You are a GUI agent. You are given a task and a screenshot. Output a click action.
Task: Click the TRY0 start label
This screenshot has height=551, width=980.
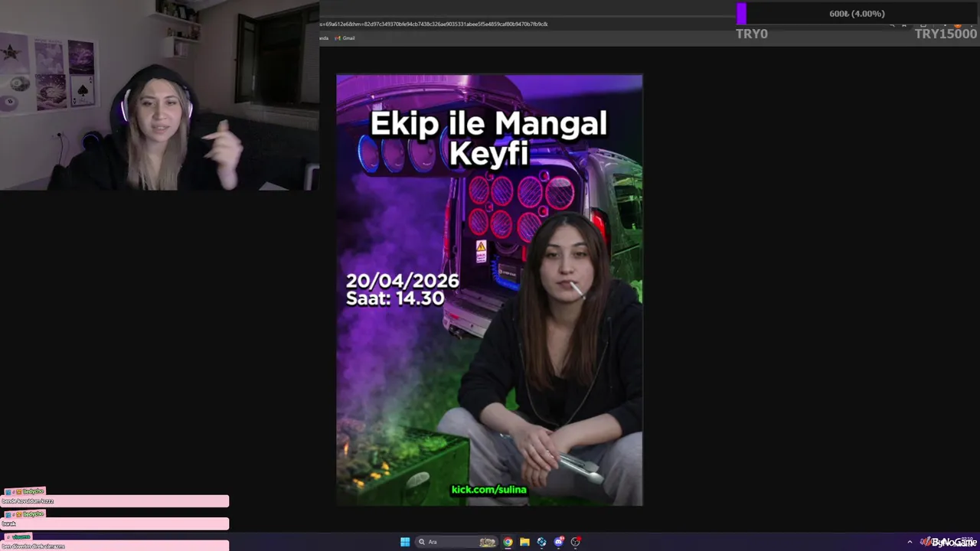pos(752,34)
